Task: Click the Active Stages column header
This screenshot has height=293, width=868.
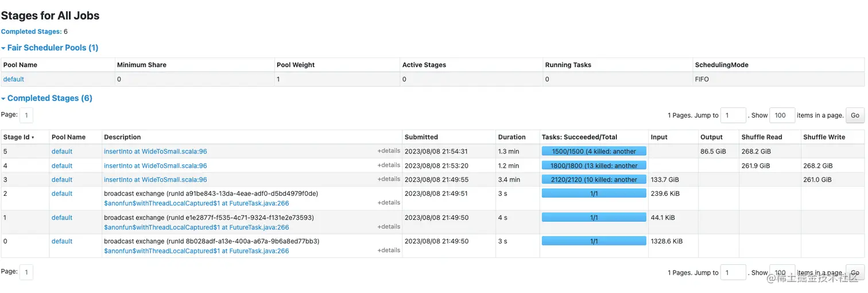Action: click(x=424, y=65)
